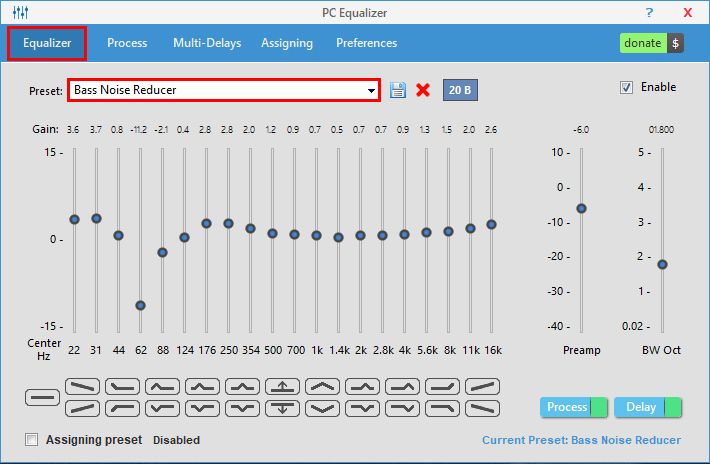
Task: Click the dollar sign beside donate
Action: (x=676, y=43)
